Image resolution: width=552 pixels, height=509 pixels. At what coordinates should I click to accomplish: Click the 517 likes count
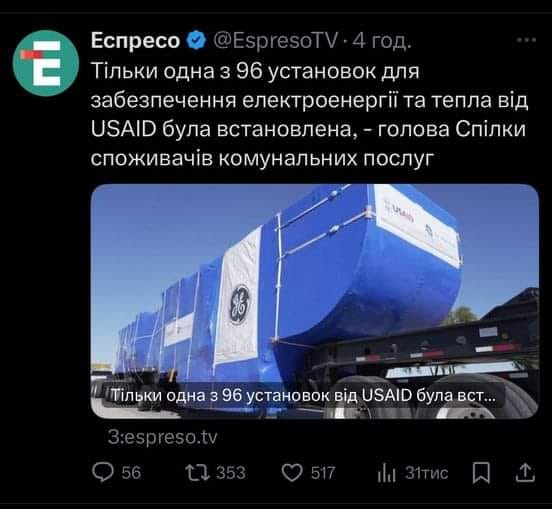point(323,472)
